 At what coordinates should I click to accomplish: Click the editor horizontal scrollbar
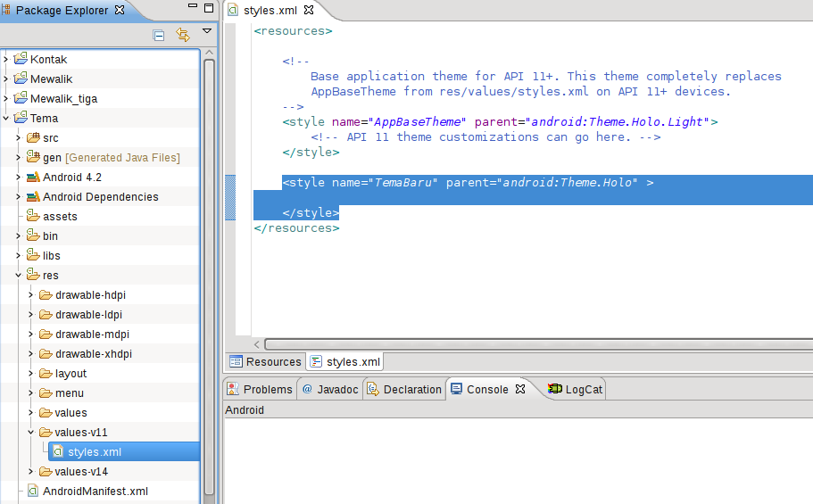click(x=538, y=344)
